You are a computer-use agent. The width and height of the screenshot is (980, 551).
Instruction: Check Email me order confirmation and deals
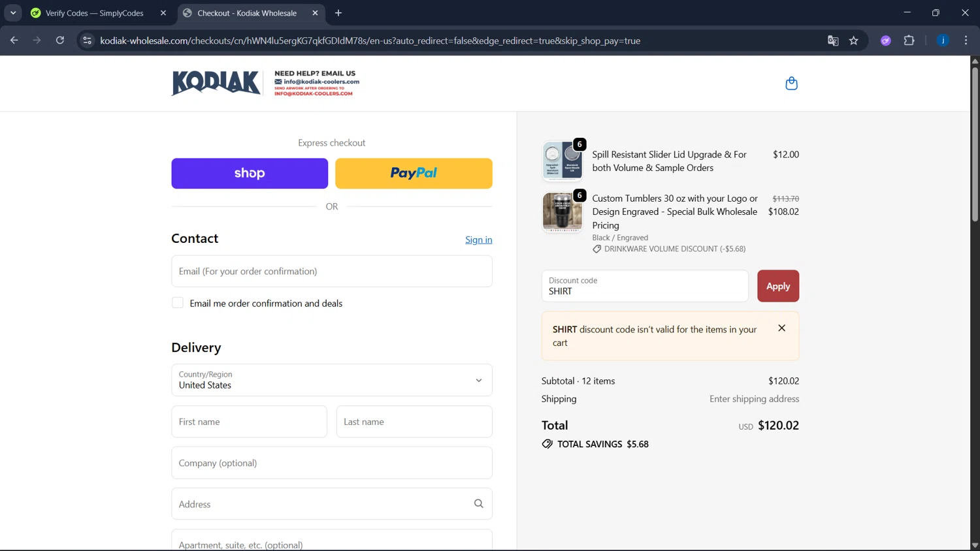click(x=178, y=303)
